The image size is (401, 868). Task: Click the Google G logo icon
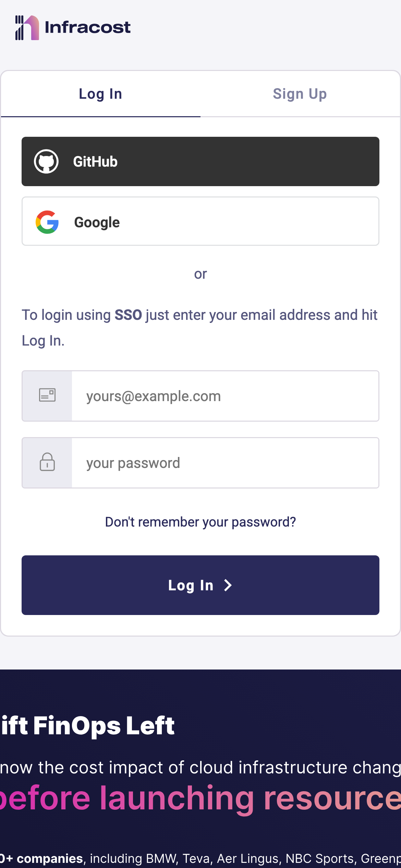(47, 222)
